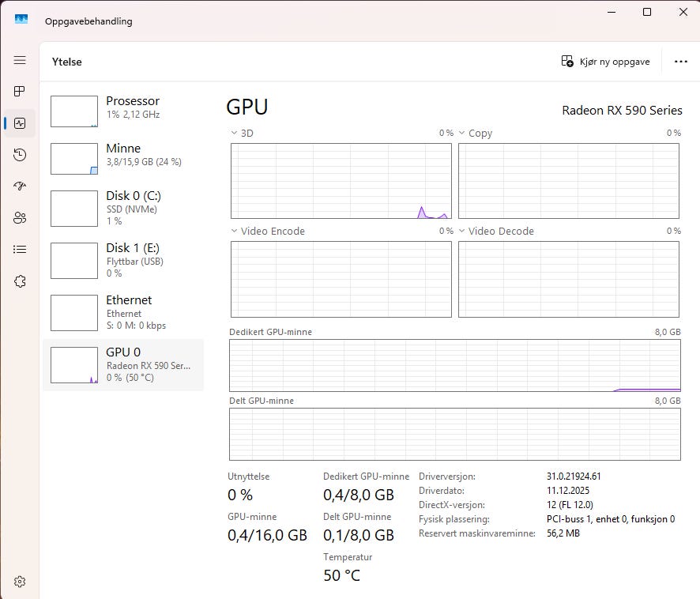Click the Radeon RX 590 Series title
The width and height of the screenshot is (700, 599).
[622, 111]
